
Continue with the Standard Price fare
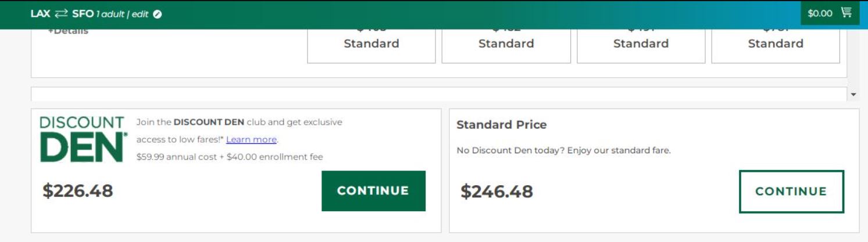coord(791,192)
